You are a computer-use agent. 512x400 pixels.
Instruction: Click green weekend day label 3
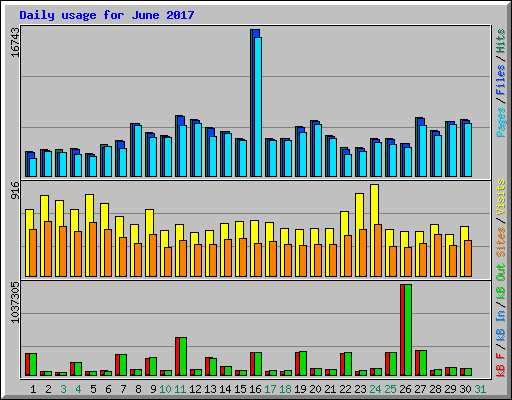click(x=63, y=389)
